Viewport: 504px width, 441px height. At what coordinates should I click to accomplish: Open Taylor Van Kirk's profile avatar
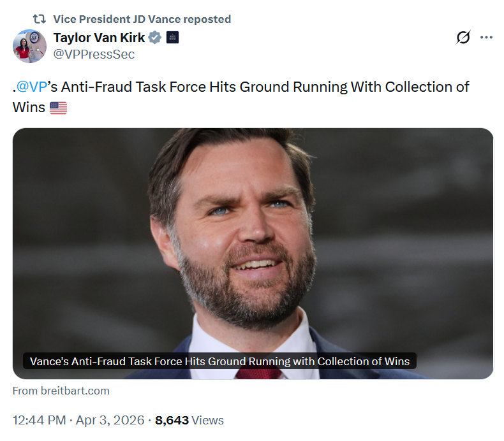pyautogui.click(x=29, y=46)
